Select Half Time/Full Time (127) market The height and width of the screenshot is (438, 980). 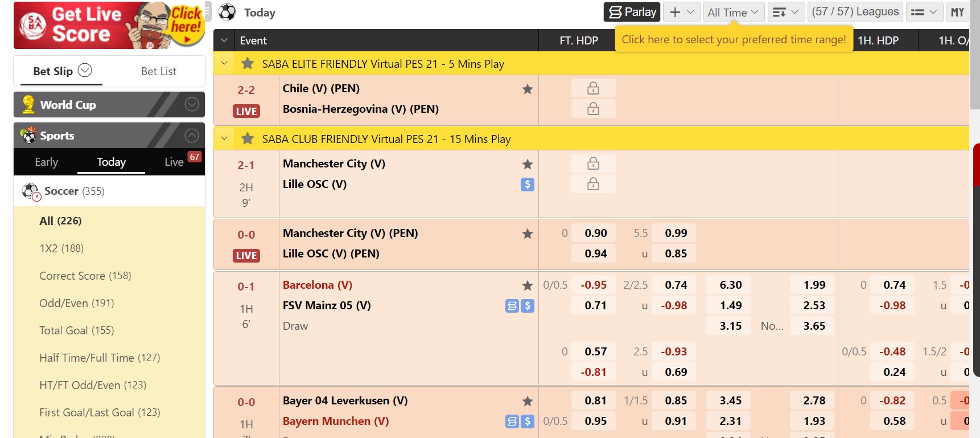point(100,358)
